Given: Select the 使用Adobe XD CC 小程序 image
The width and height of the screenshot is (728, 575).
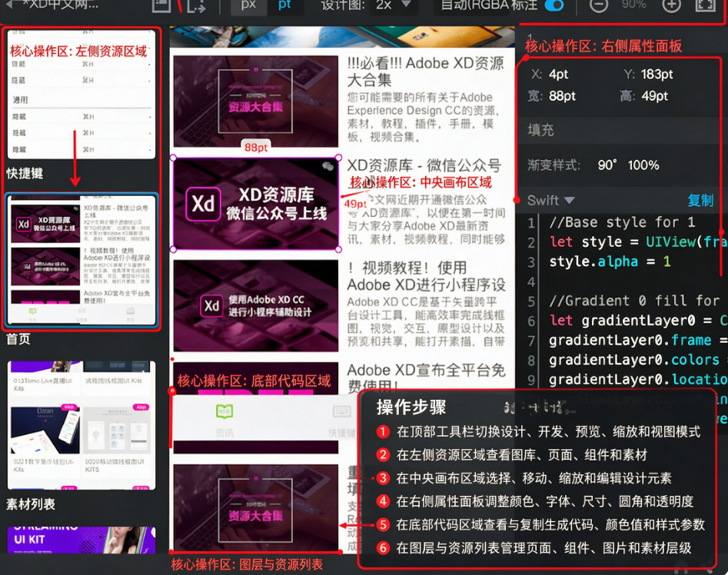Looking at the screenshot, I should coord(256,305).
